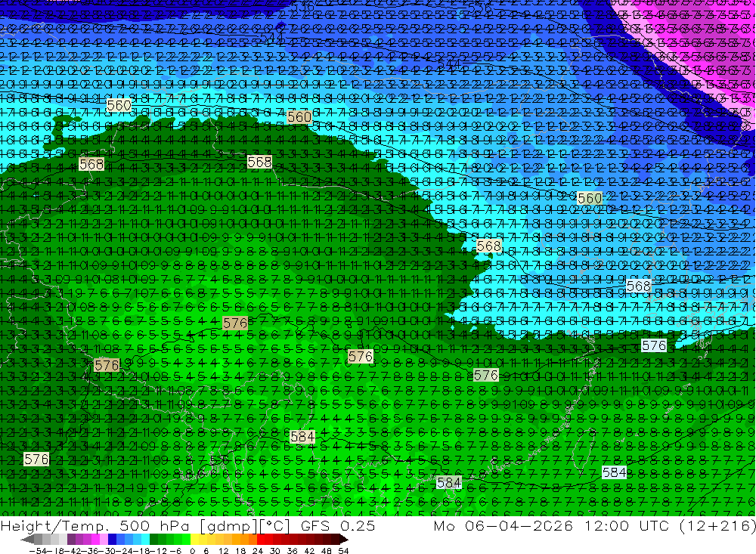
Task: Click the positive '42' legend value
Action: point(309,551)
